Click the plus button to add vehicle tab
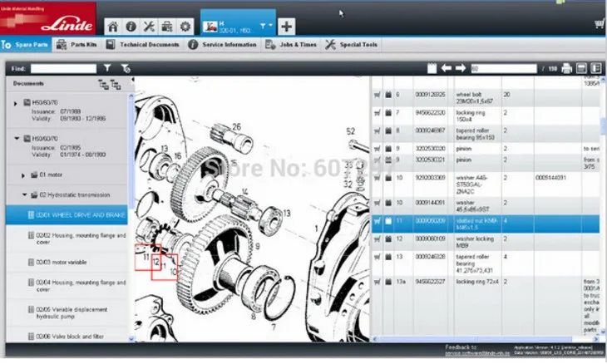The image size is (607, 364). click(x=286, y=27)
